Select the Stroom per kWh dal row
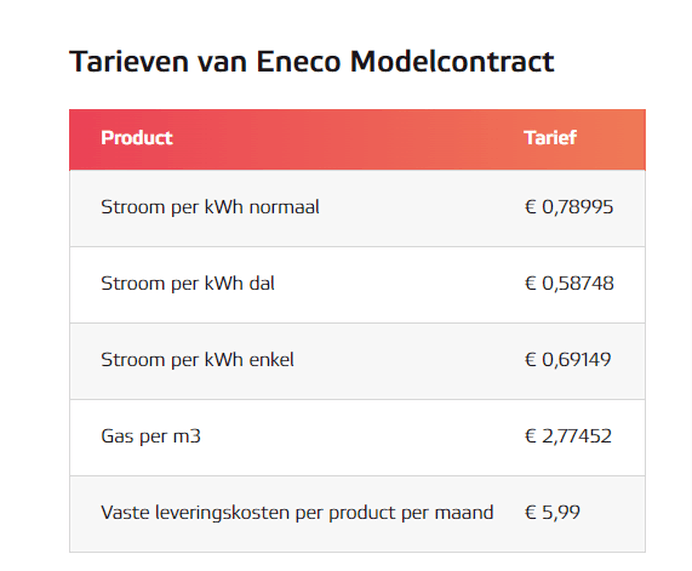 click(357, 285)
